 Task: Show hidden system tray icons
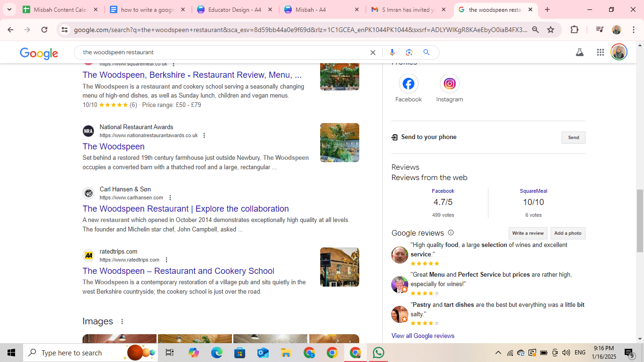(498, 353)
